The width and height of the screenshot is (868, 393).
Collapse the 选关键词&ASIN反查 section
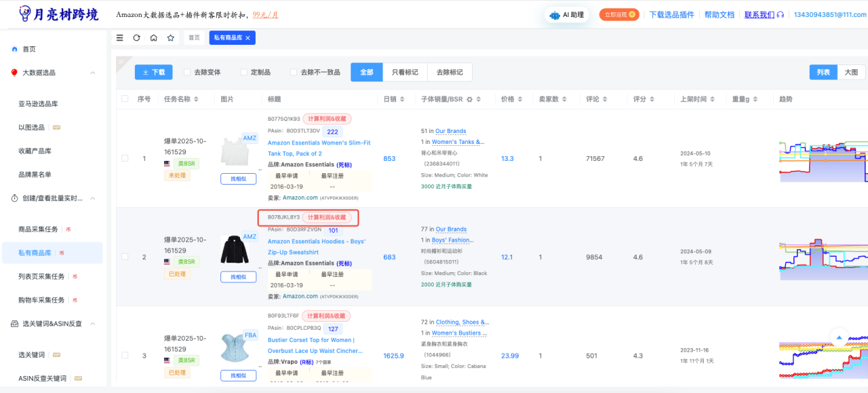(93, 324)
